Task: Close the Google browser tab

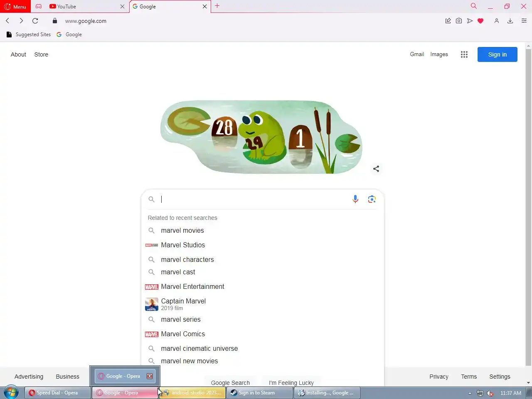Action: [204, 7]
